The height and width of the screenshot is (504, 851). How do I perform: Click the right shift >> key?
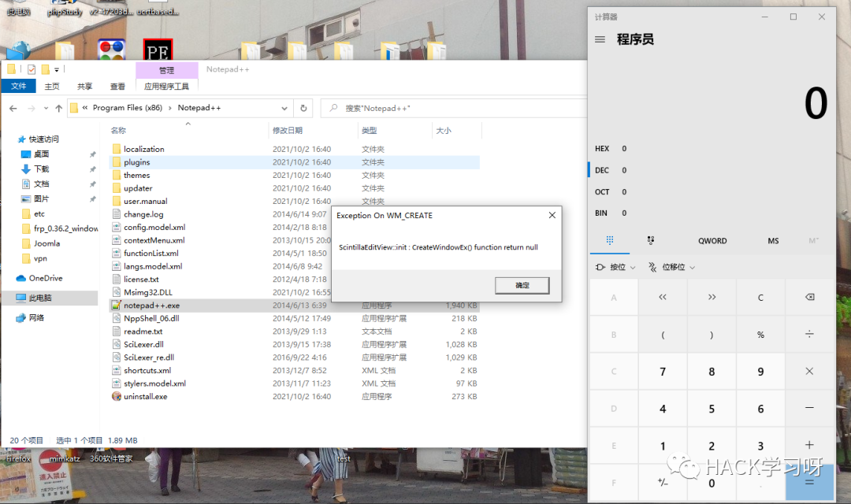click(x=712, y=298)
